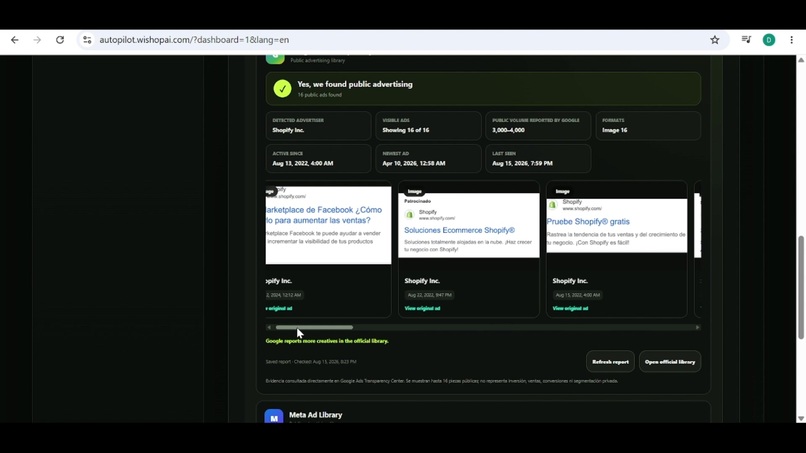Screen dimensions: 806x453
Task: Click Open official library button
Action: coord(670,361)
